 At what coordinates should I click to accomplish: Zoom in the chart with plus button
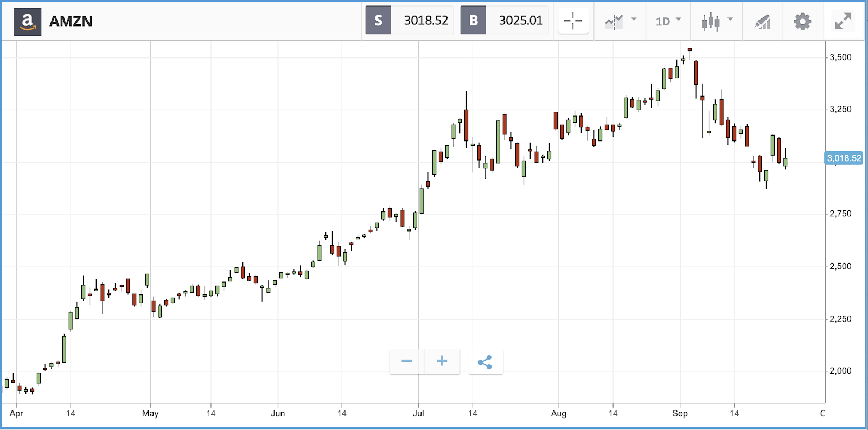click(x=442, y=361)
